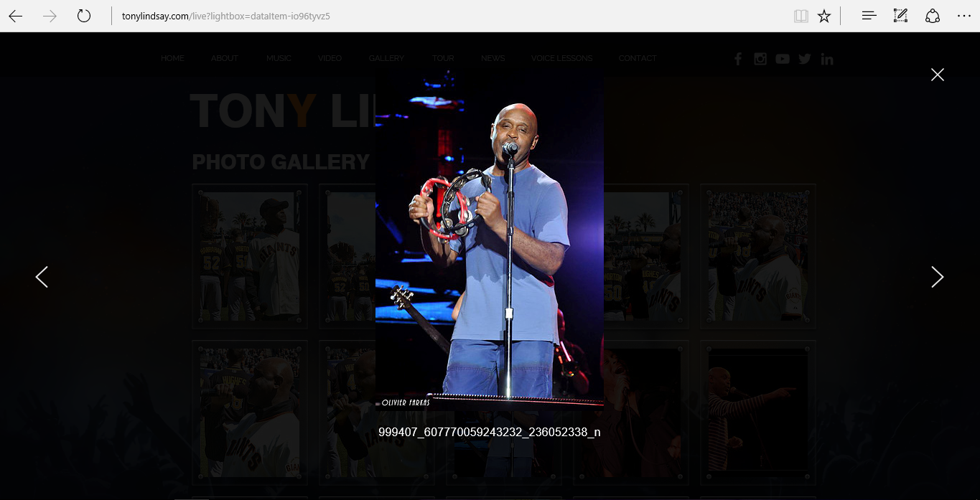Screen dimensions: 980x500
Task: Show the previous gallery photo
Action: click(x=42, y=277)
